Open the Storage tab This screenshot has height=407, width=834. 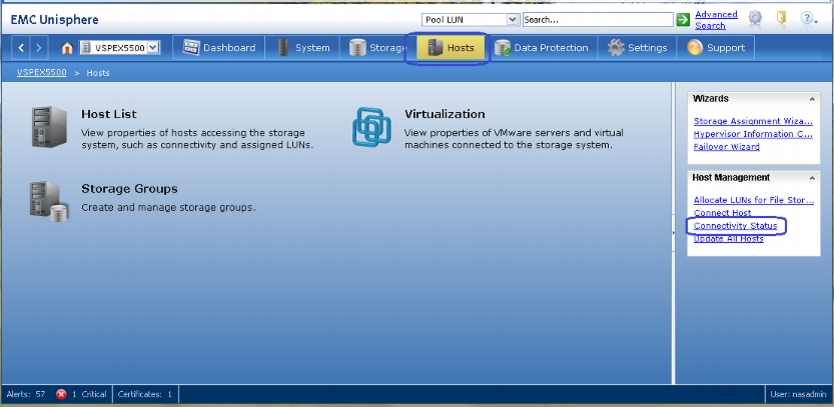coord(378,48)
